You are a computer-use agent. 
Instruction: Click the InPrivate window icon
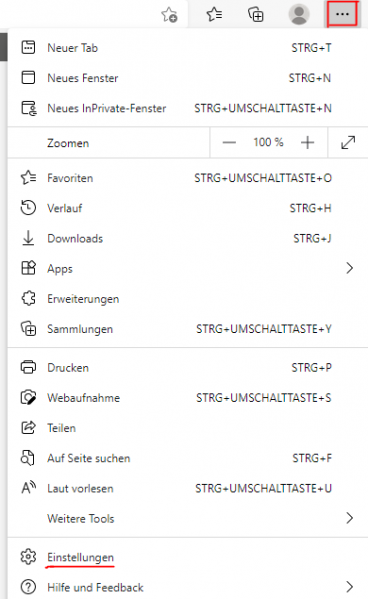click(x=29, y=108)
